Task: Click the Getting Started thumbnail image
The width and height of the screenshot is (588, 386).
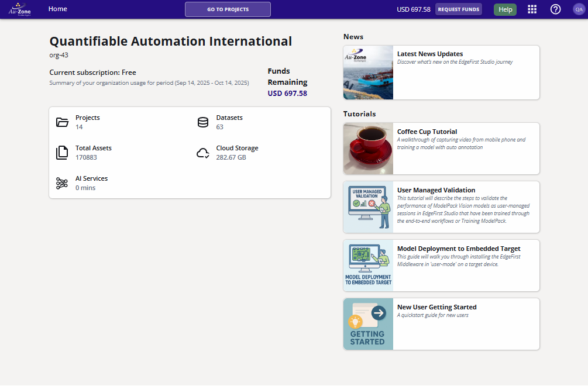Action: coord(368,324)
